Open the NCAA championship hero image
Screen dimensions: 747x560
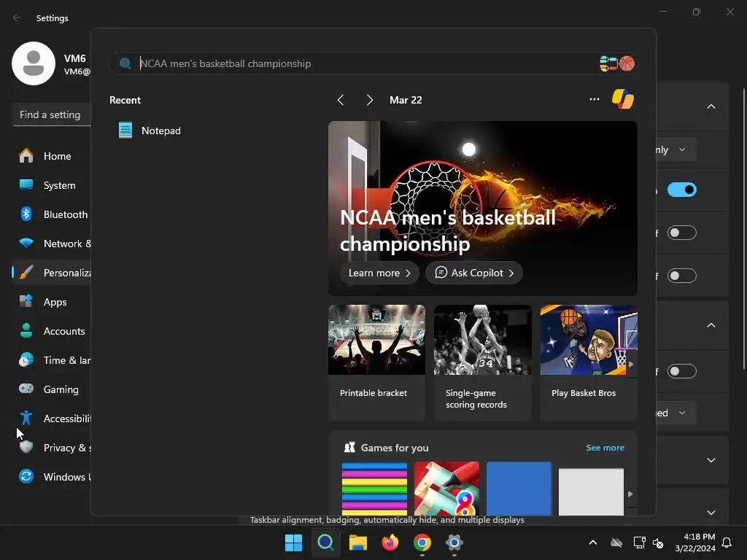pyautogui.click(x=483, y=208)
